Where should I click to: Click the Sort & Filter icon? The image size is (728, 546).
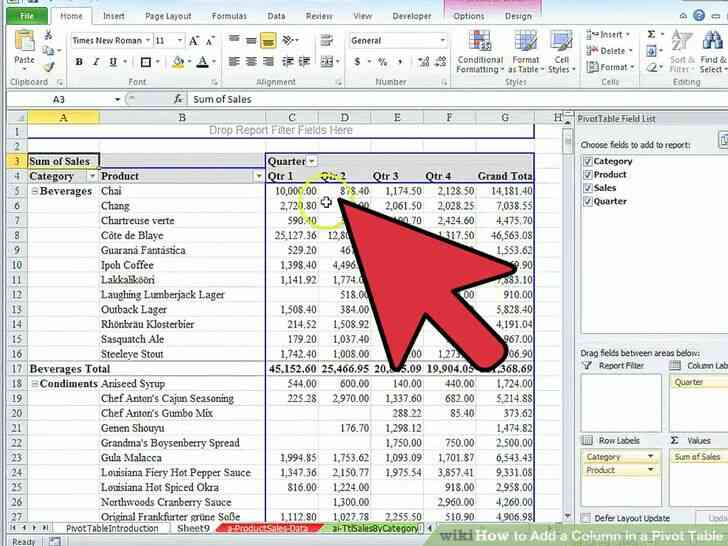(x=682, y=51)
